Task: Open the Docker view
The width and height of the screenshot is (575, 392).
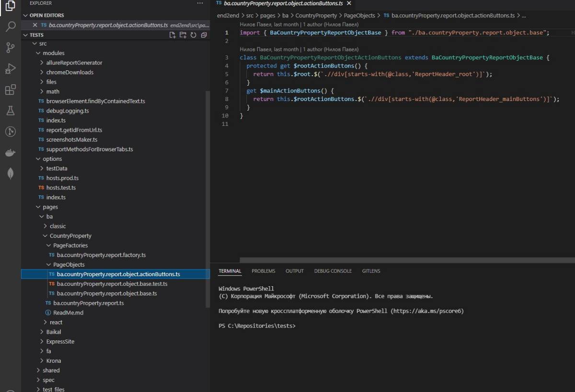Action: (x=10, y=153)
